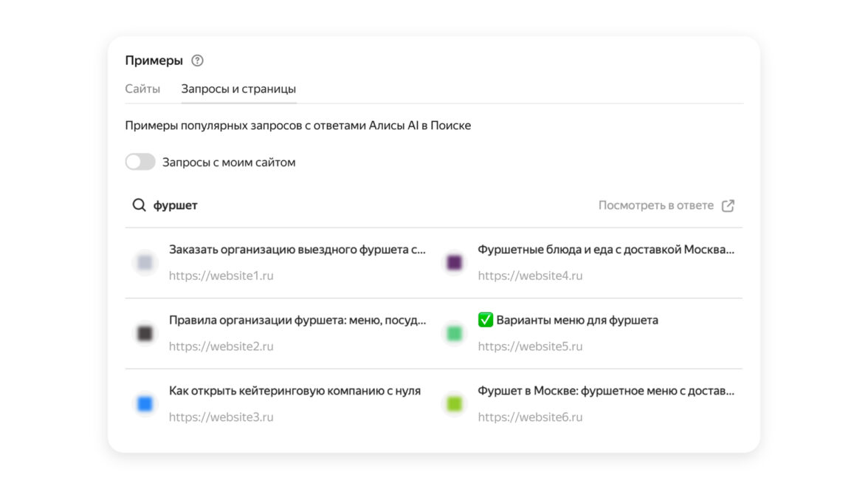
Task: Click the help question mark beside Примеры
Action: pos(197,61)
